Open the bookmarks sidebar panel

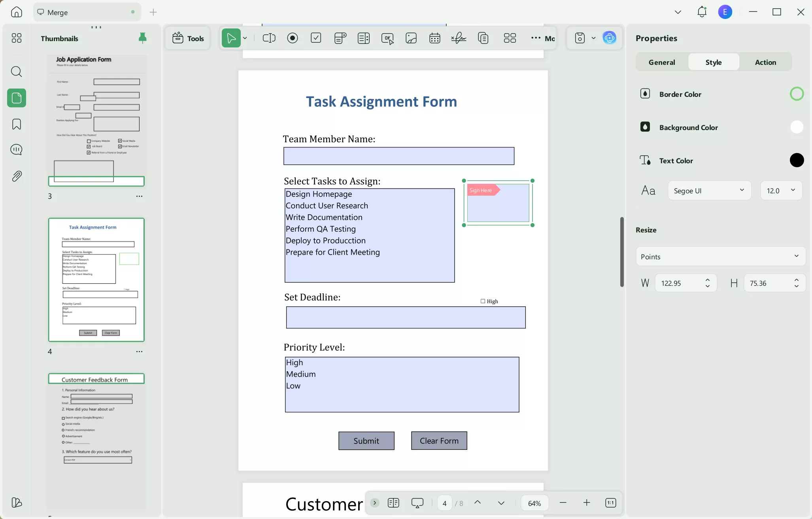coord(17,124)
